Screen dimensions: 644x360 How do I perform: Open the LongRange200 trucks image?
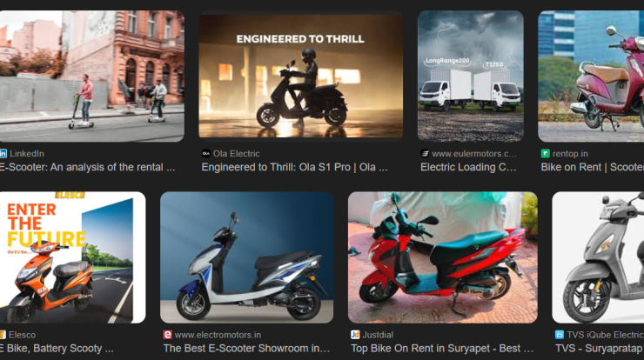coord(471,76)
